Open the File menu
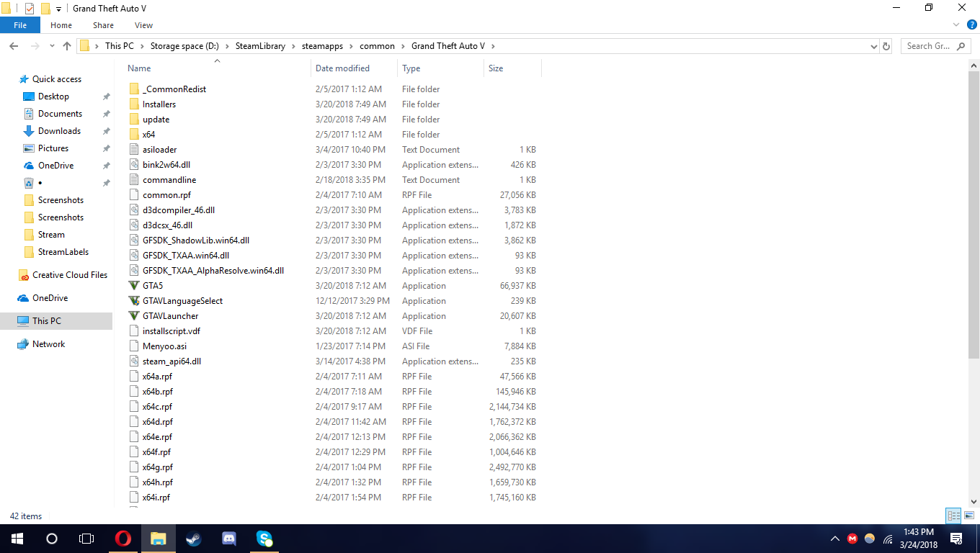 (x=20, y=25)
